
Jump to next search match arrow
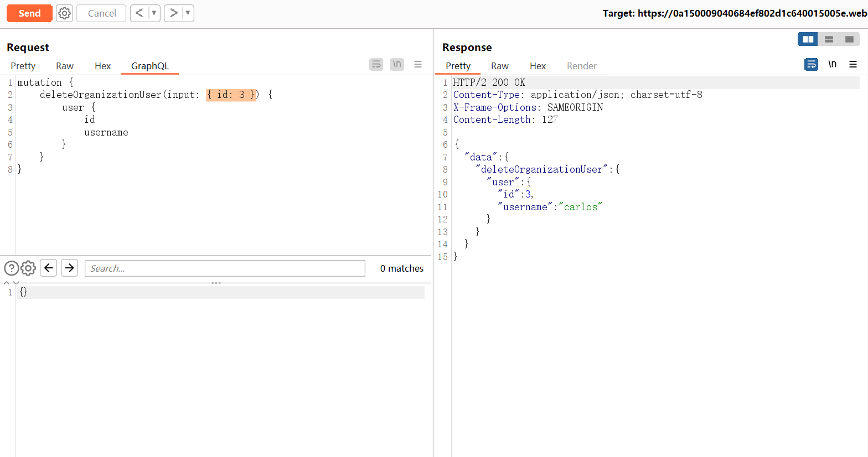click(x=69, y=268)
